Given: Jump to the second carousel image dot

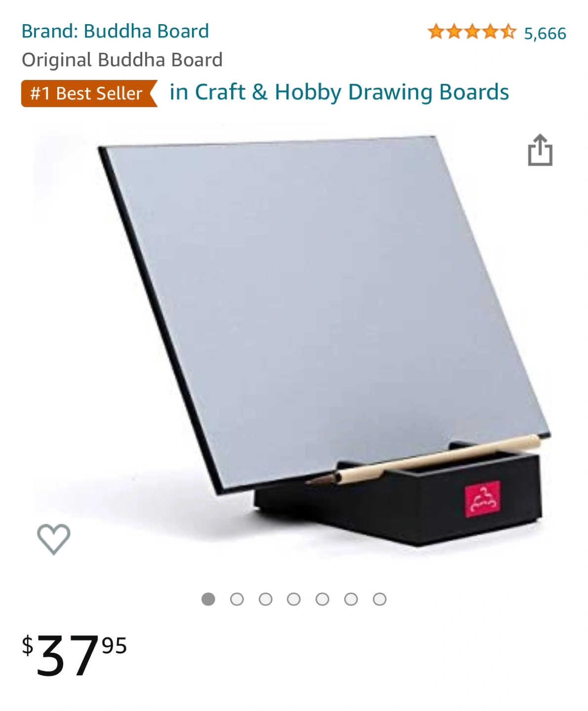Looking at the screenshot, I should pos(237,599).
